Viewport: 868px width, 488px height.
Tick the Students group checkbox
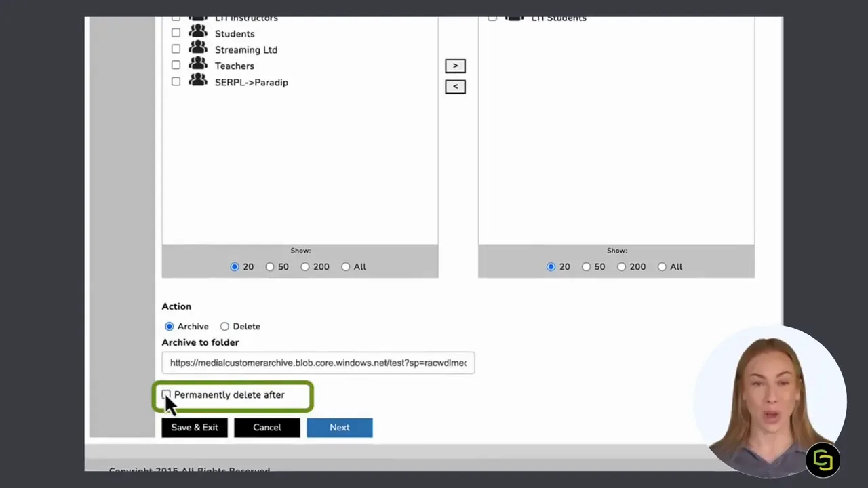pos(176,33)
